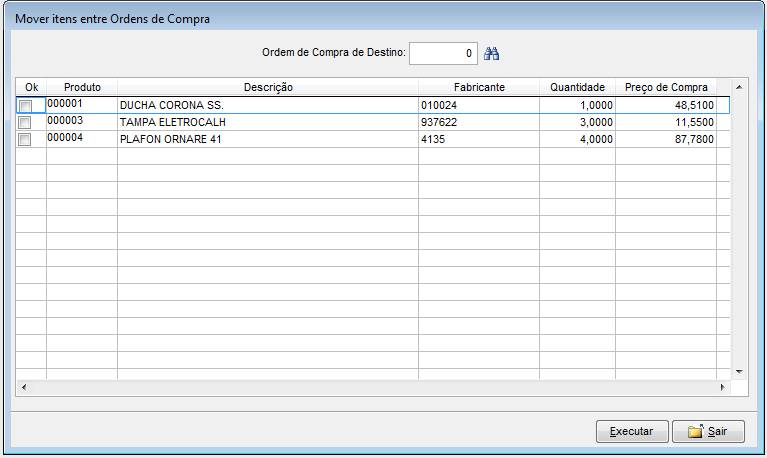Click the Produto column header

82,87
